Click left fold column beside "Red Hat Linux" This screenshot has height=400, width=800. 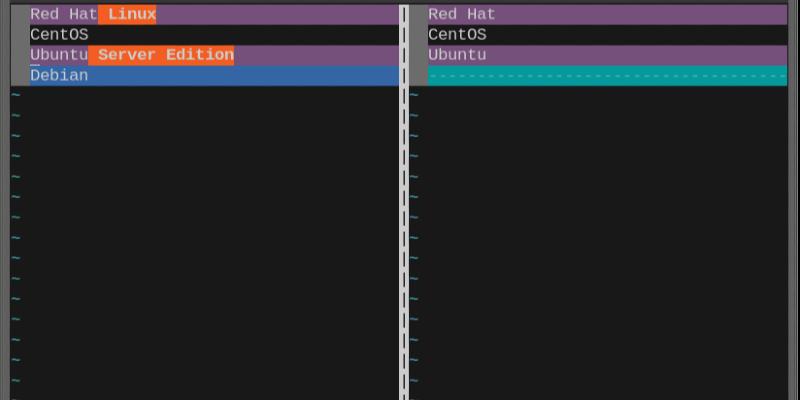pos(20,14)
